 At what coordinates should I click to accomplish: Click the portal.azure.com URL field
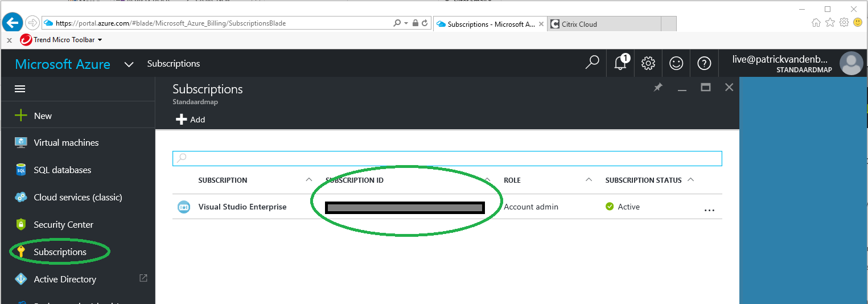click(216, 23)
